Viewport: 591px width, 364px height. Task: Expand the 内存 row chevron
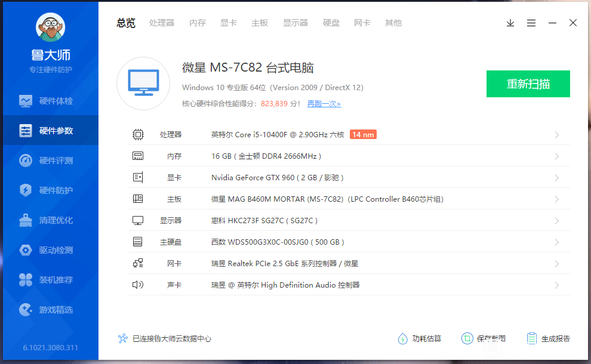click(557, 156)
